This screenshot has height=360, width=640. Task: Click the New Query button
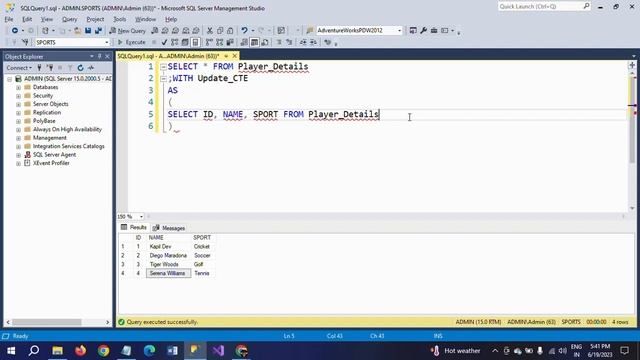click(x=127, y=31)
